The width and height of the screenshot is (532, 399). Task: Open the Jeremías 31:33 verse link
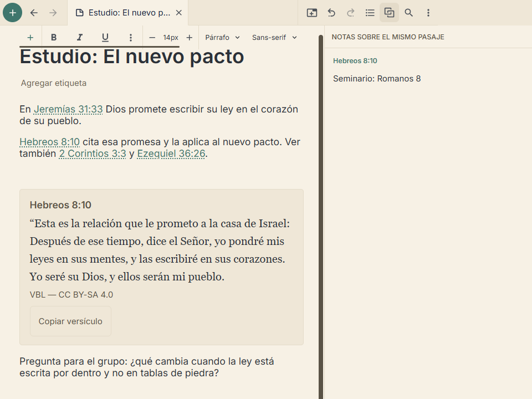(68, 109)
